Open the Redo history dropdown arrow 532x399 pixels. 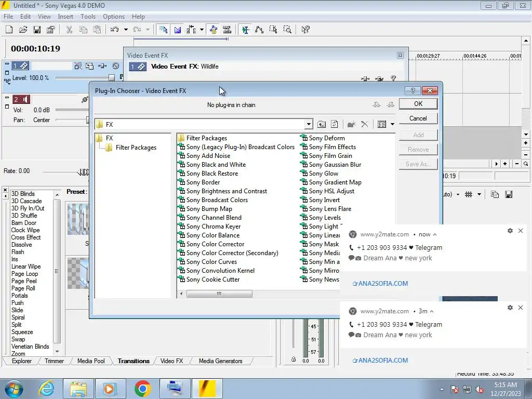pyautogui.click(x=148, y=30)
